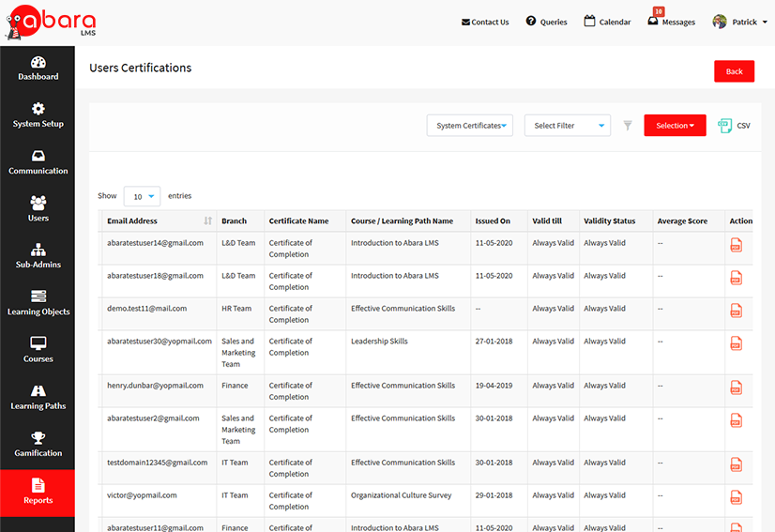Click issued date 27-01-2018
Viewport: 775px width, 532px height.
(494, 342)
